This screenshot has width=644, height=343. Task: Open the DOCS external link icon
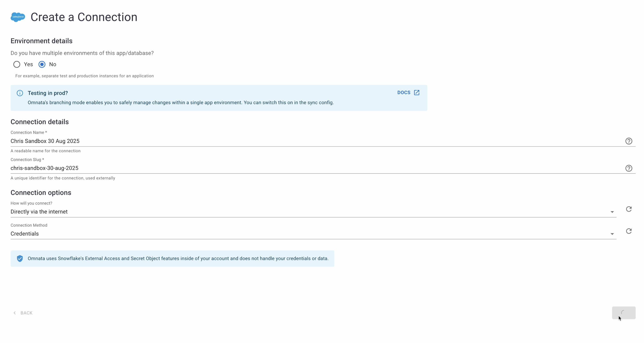416,92
